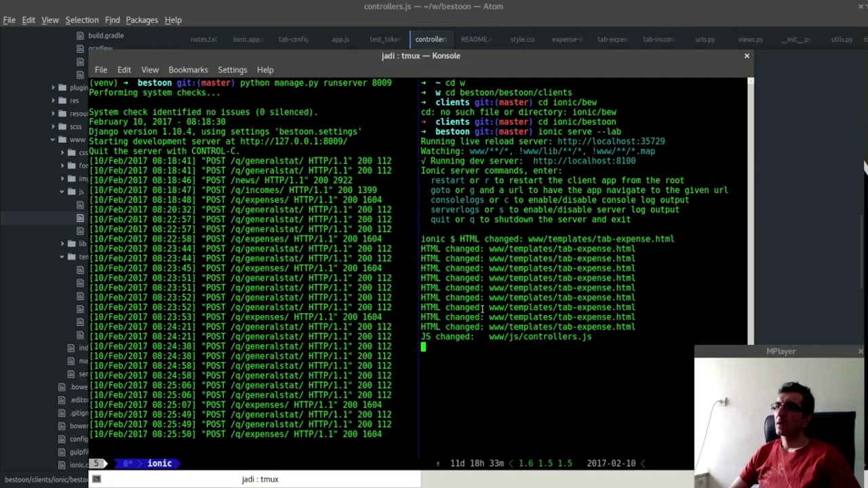Close the Konsole terminal window

(x=747, y=56)
